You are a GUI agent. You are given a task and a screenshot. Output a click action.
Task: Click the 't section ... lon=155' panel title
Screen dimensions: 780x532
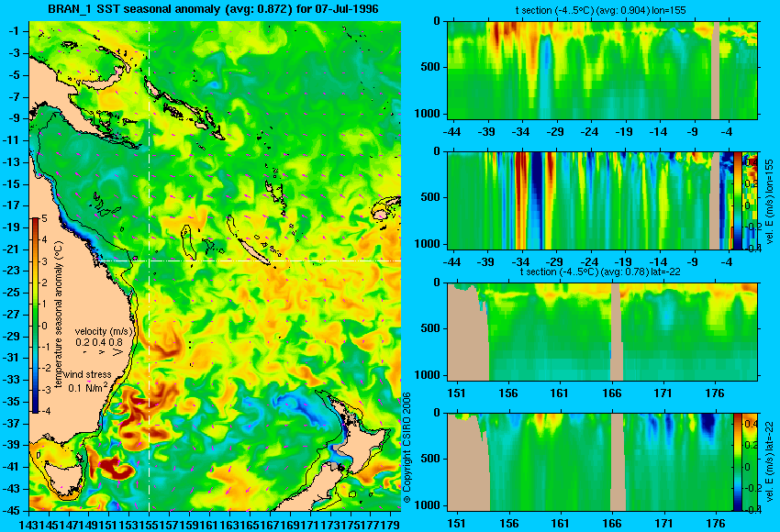pos(602,10)
